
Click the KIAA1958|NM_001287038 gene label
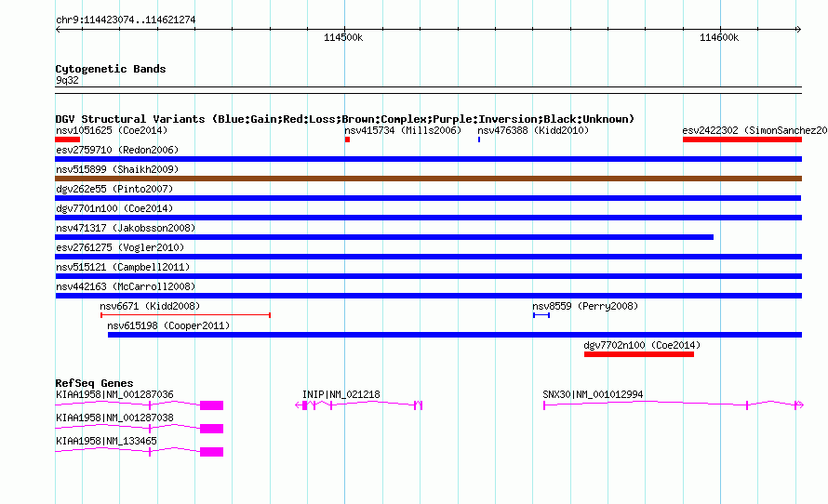(114, 418)
